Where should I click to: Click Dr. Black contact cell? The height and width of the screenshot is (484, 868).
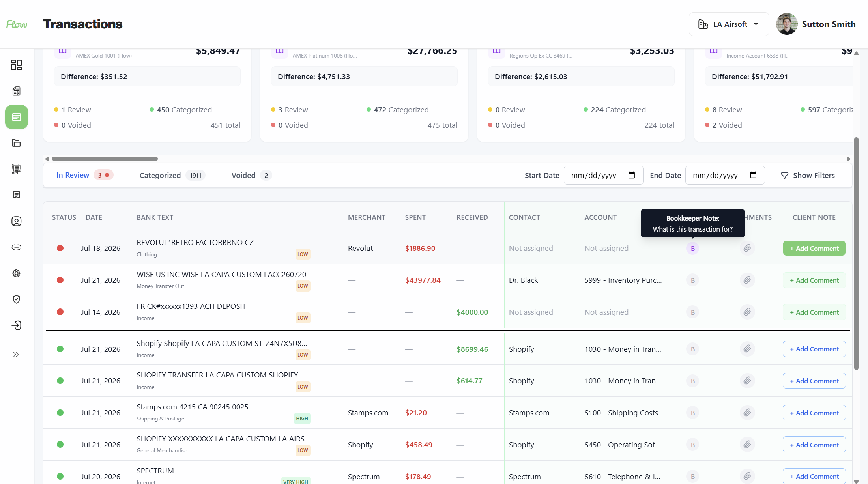coord(523,280)
